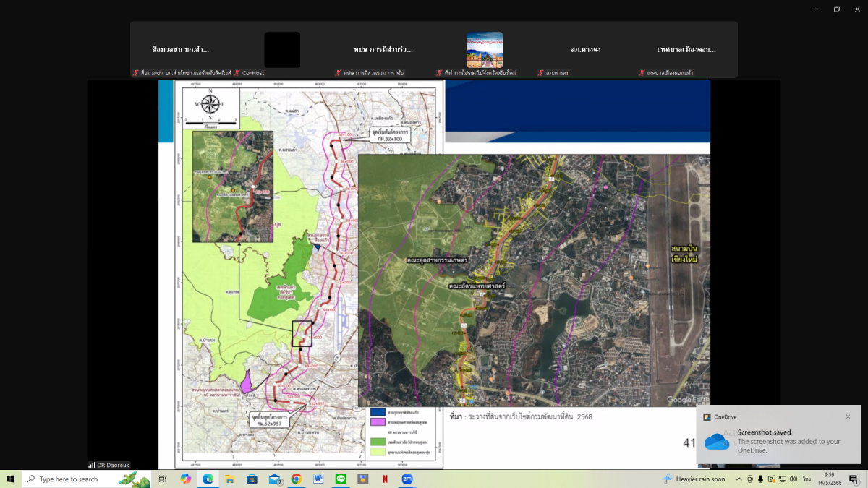The width and height of the screenshot is (868, 488).
Task: Click the taskbar search box
Action: tap(87, 479)
